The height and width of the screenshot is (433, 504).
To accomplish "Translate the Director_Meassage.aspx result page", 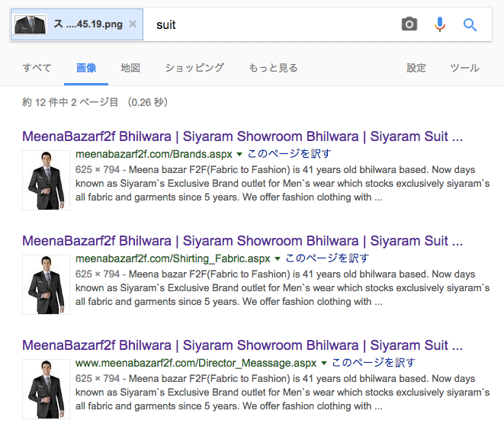I will (373, 363).
